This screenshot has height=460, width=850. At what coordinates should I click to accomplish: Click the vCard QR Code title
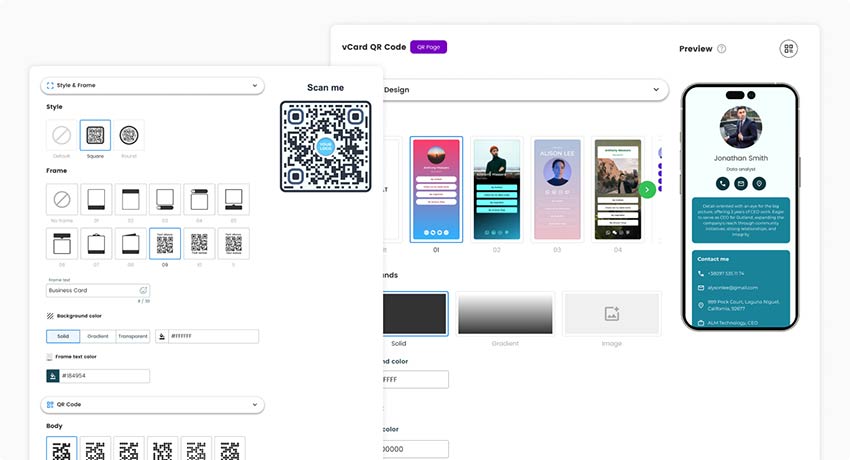(x=374, y=47)
